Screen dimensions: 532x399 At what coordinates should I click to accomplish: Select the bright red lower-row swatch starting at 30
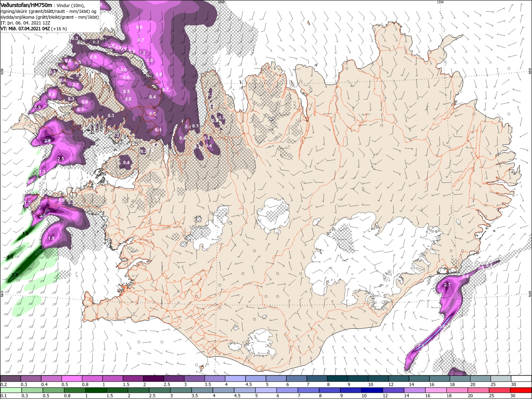520,390
